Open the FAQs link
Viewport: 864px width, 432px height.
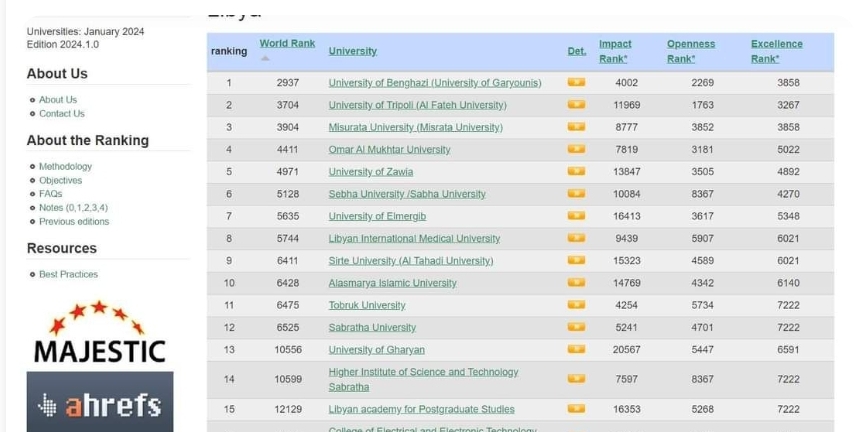point(51,194)
